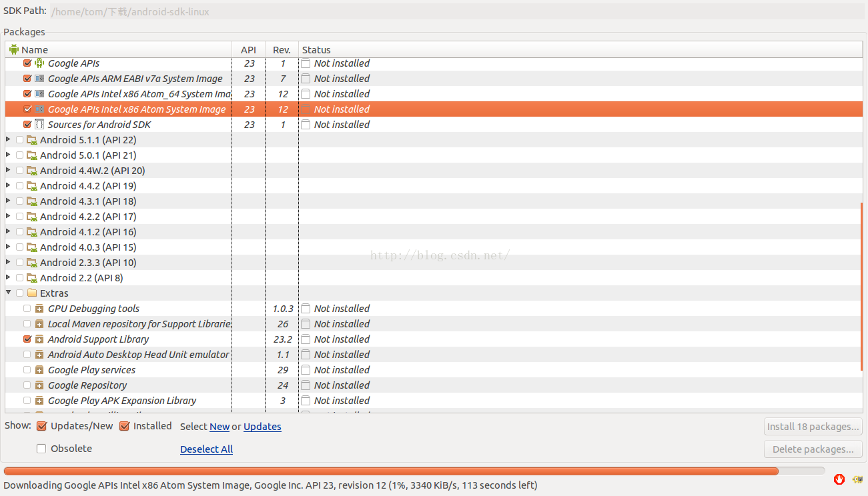
Task: Enable the Obsolete filter checkbox
Action: pos(41,449)
